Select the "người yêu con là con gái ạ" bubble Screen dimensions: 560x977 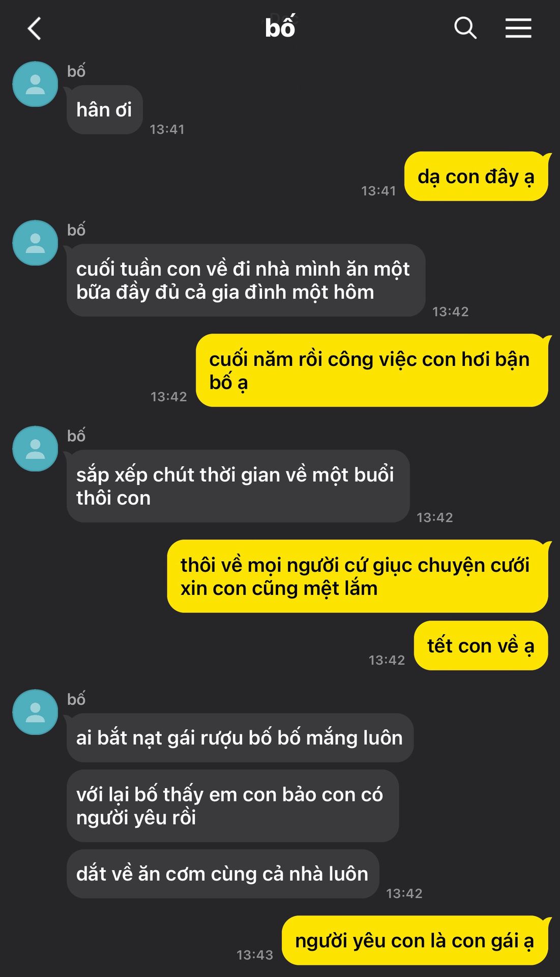[x=415, y=941]
